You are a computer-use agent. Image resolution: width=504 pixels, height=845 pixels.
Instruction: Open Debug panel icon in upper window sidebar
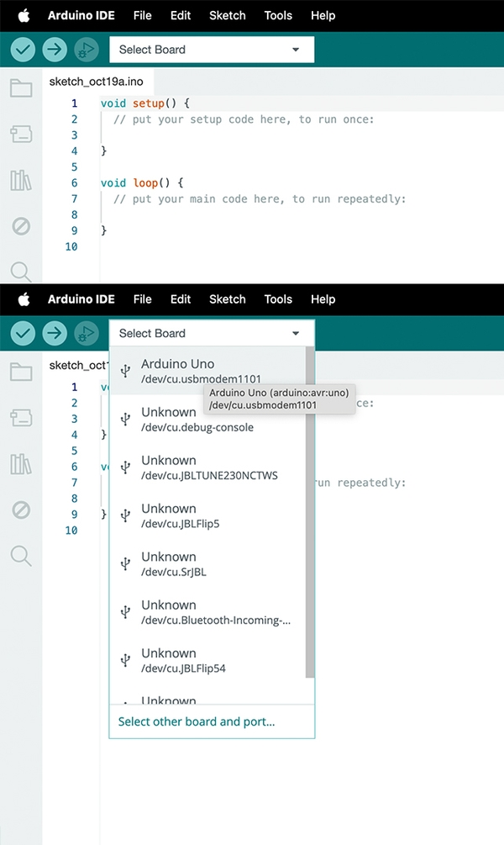tap(21, 226)
